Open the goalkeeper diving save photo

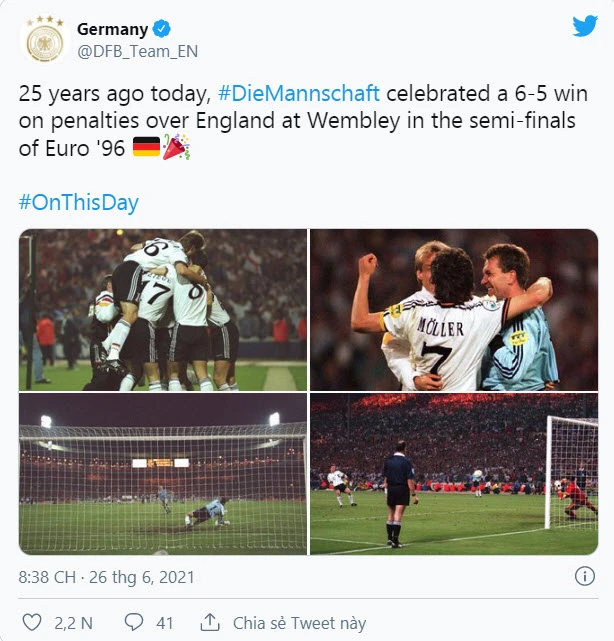[x=163, y=474]
